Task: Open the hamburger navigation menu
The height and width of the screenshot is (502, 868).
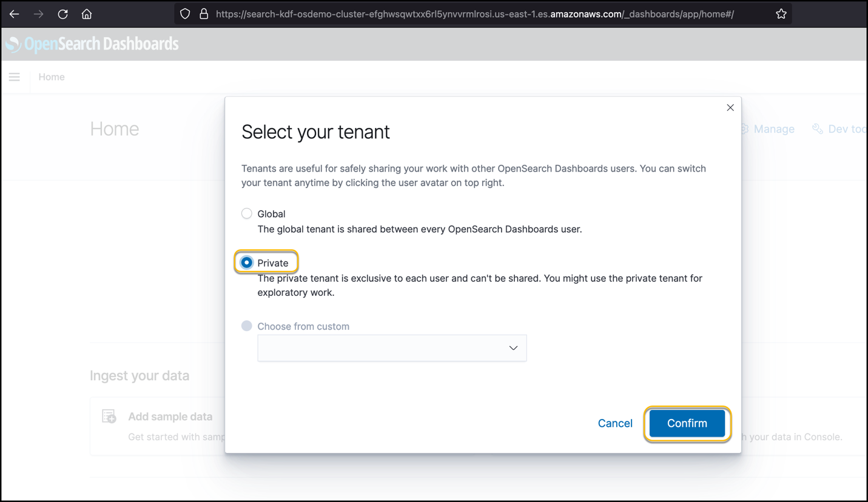Action: click(14, 77)
